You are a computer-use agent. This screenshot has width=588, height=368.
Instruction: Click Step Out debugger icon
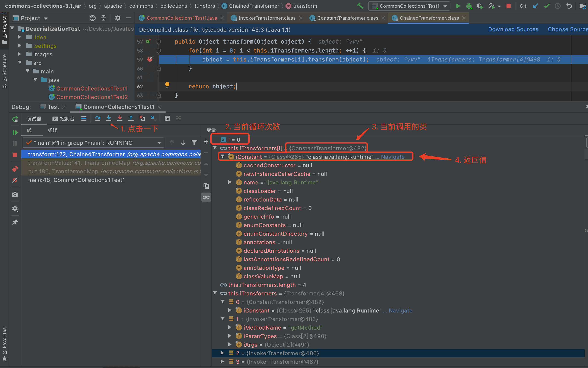pyautogui.click(x=131, y=118)
